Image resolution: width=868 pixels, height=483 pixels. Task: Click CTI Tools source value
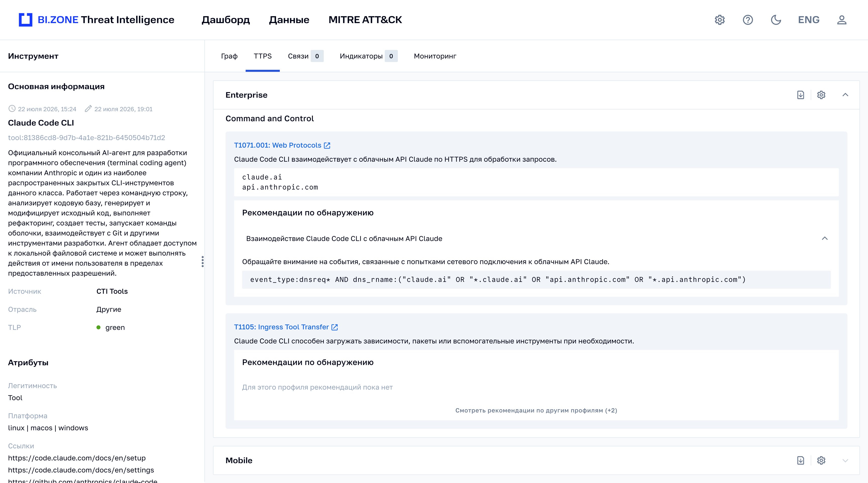tap(112, 291)
